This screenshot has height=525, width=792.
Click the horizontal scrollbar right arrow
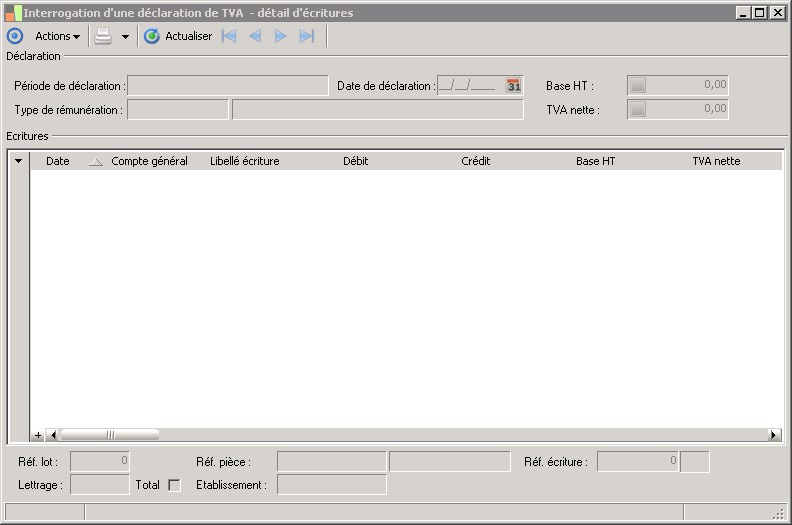pyautogui.click(x=773, y=435)
